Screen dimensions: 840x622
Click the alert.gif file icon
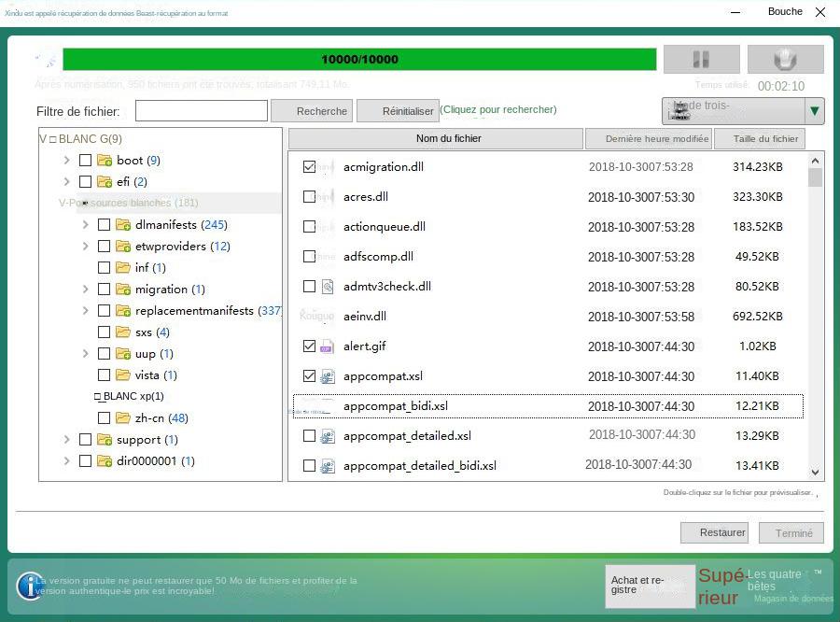(x=327, y=346)
